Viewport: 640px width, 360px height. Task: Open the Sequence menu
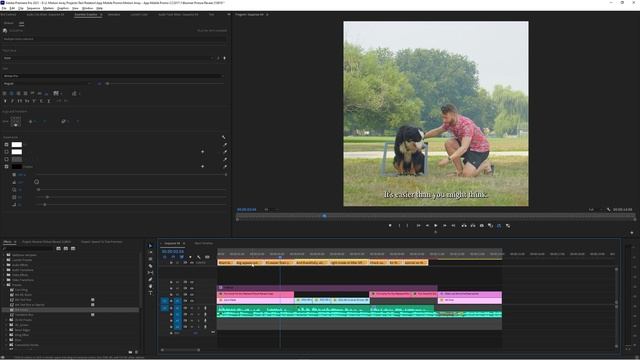coord(33,8)
